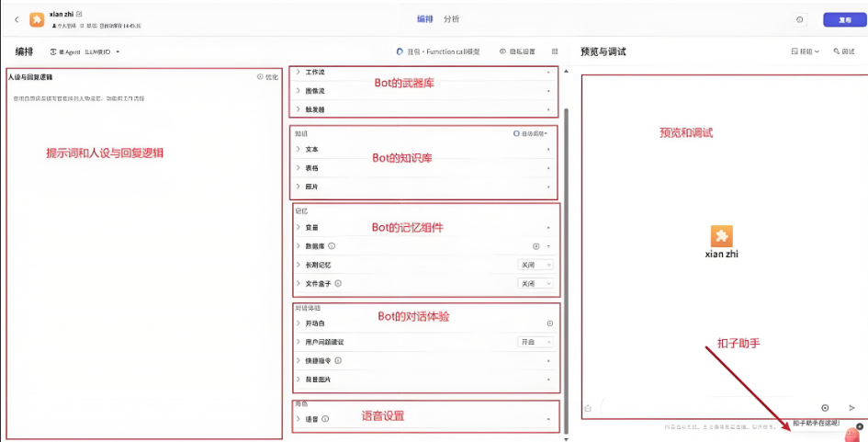Click the scrollbar up arrow in middle panel
This screenshot has width=868, height=442.
(566, 72)
